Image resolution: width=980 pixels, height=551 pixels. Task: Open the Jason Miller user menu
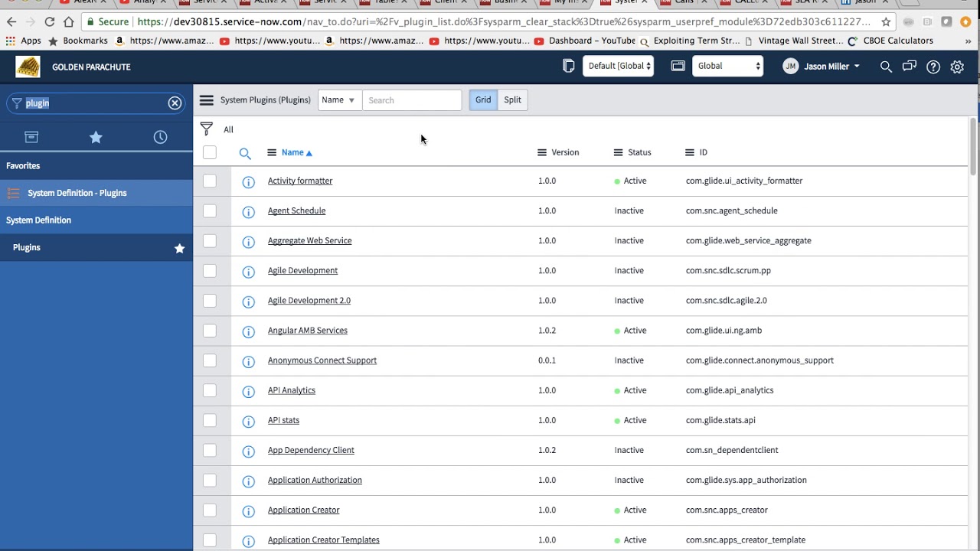click(822, 67)
